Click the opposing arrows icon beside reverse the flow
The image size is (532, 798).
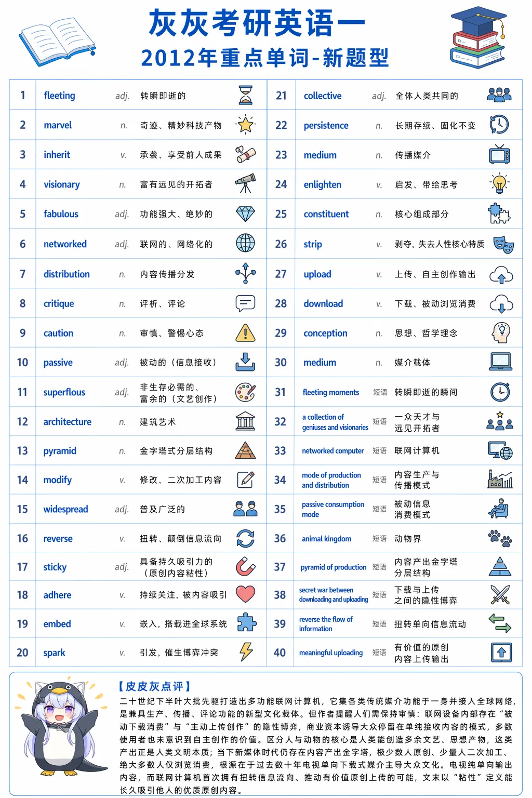[x=500, y=623]
